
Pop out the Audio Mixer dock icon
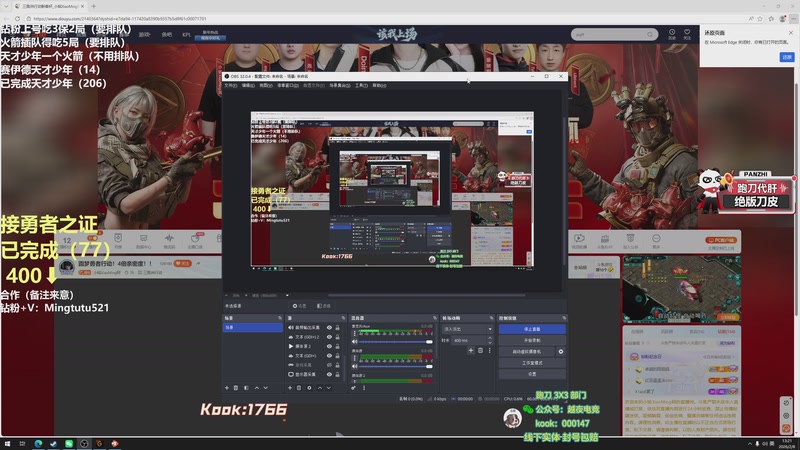[x=435, y=318]
